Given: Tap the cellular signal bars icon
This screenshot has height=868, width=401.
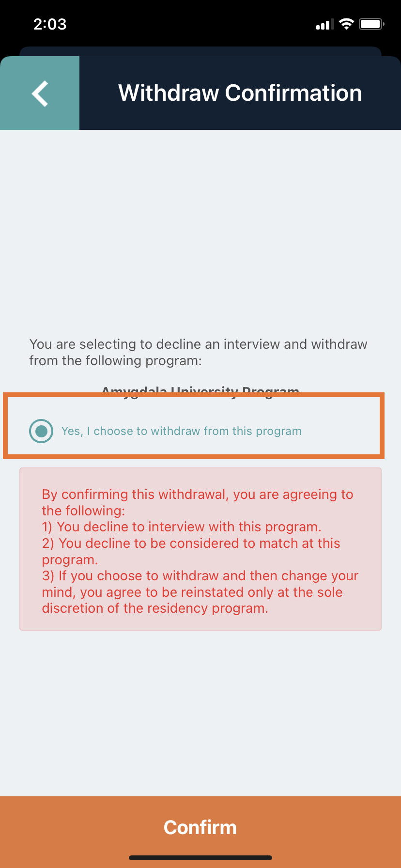Looking at the screenshot, I should point(325,25).
